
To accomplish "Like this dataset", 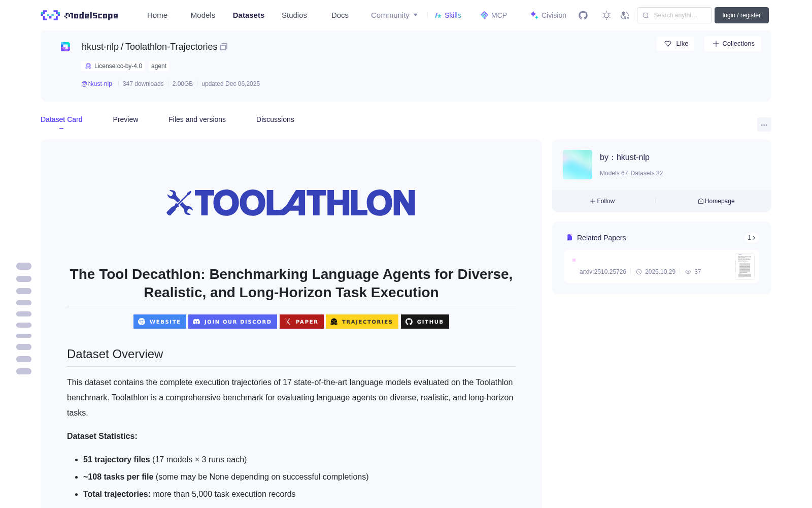I will coord(676,44).
